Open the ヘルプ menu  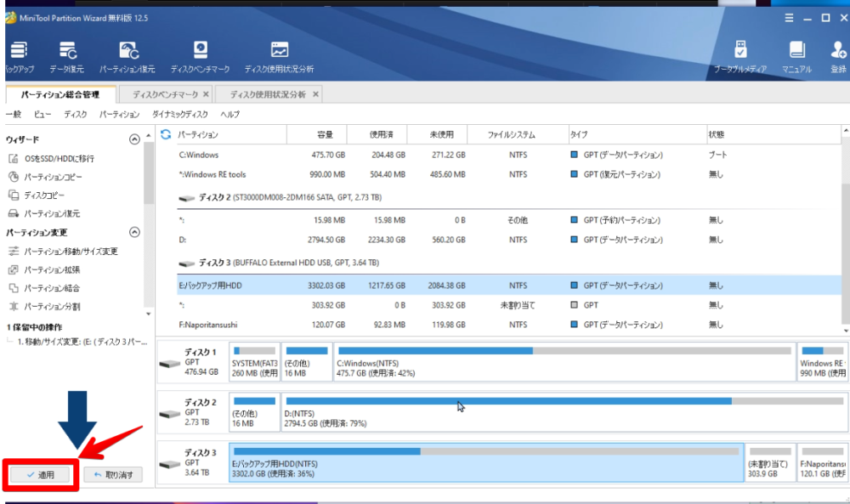pyautogui.click(x=229, y=115)
